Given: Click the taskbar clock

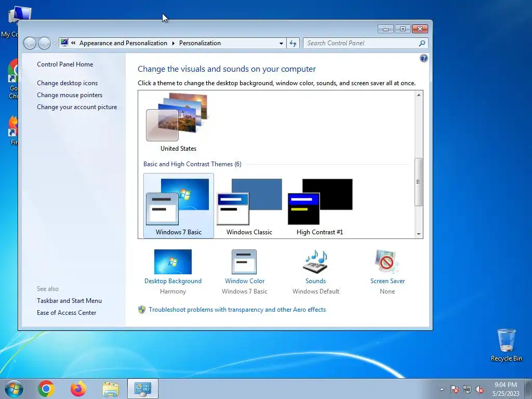Looking at the screenshot, I should click(506, 389).
